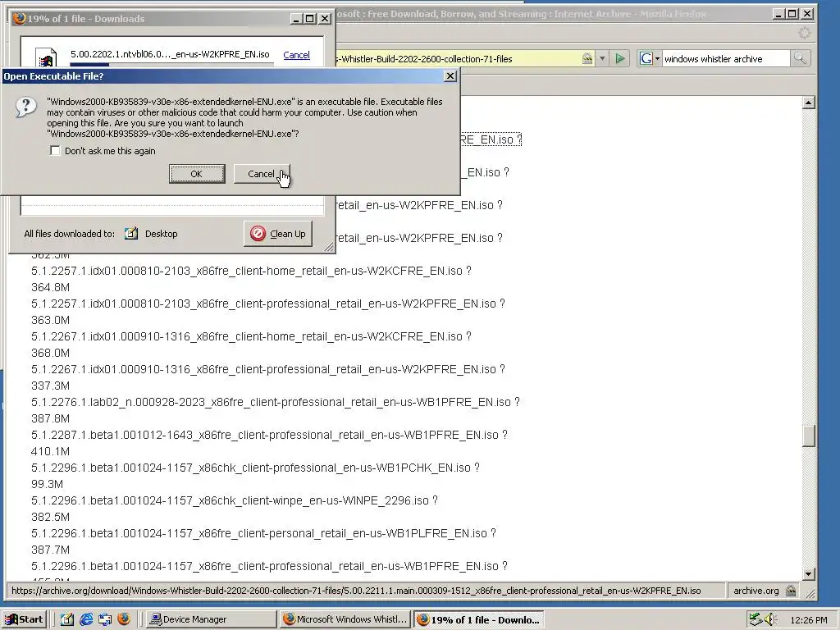Click the Clean Up button
Viewport: 840px width, 630px height.
[278, 234]
